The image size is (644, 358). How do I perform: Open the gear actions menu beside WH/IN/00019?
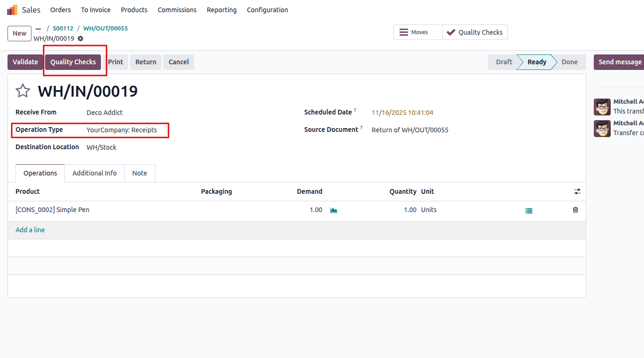80,39
